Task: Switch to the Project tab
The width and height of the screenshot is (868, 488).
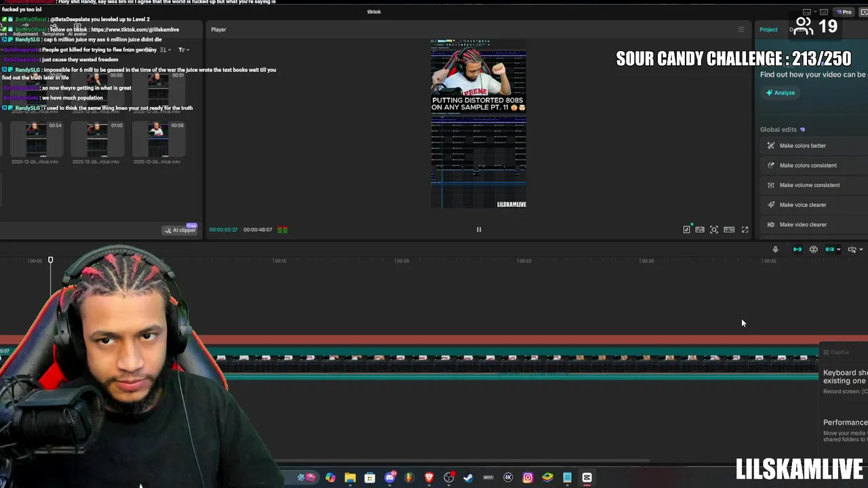Action: 768,29
